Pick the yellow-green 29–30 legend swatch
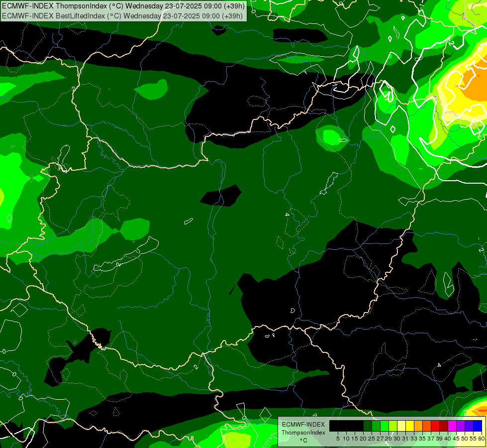This screenshot has width=487, height=448. [x=393, y=426]
